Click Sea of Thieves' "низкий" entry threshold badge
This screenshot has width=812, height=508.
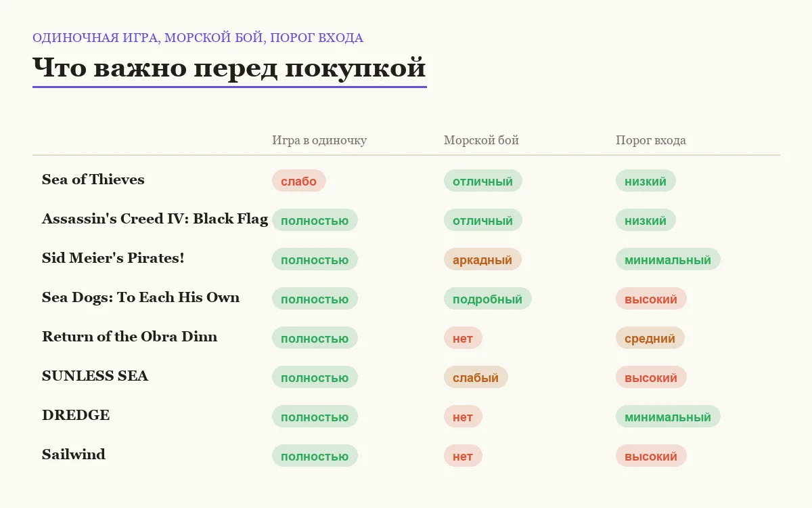coord(646,181)
